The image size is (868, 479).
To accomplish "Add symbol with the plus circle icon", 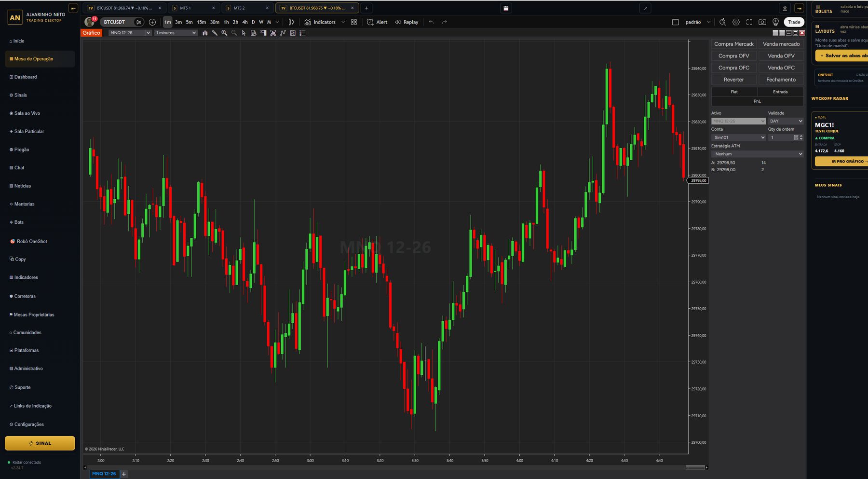I will point(152,22).
